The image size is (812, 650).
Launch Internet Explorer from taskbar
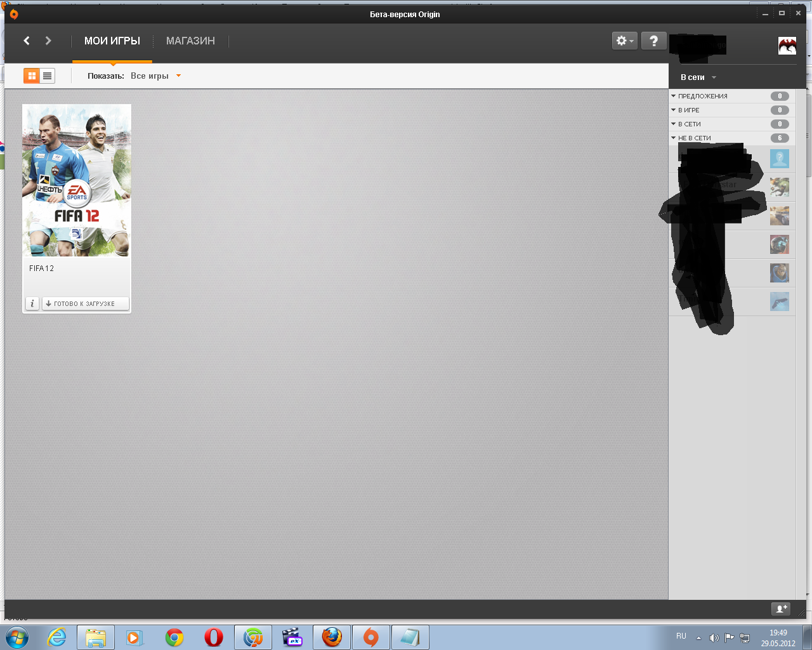click(57, 637)
